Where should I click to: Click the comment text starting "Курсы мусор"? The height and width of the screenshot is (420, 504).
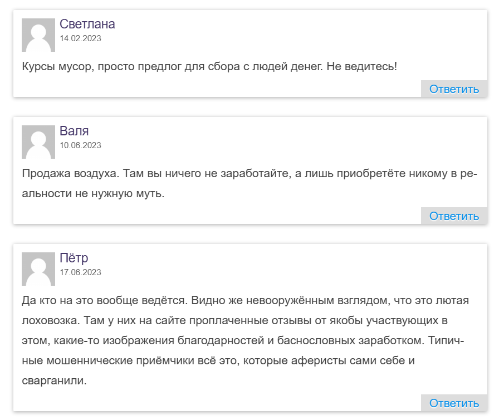209,67
